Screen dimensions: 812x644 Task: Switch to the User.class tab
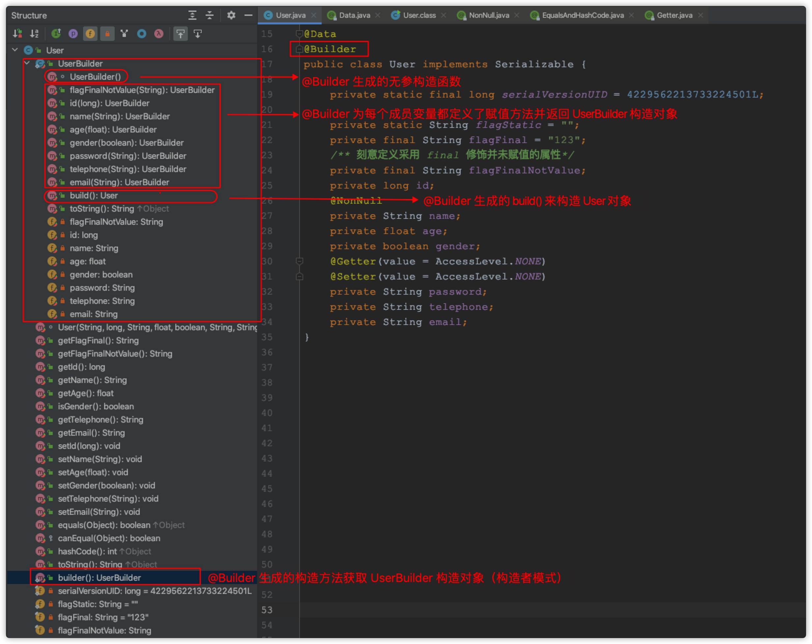coord(419,15)
